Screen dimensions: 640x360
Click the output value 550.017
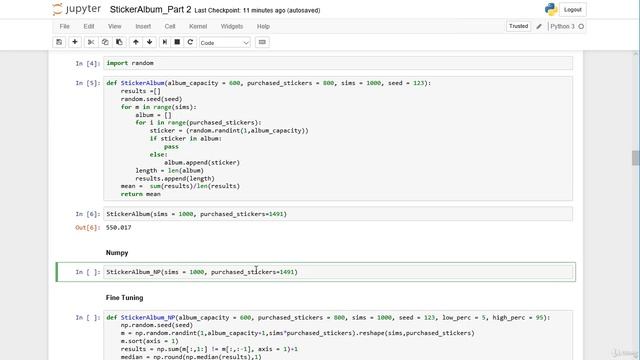[118, 228]
